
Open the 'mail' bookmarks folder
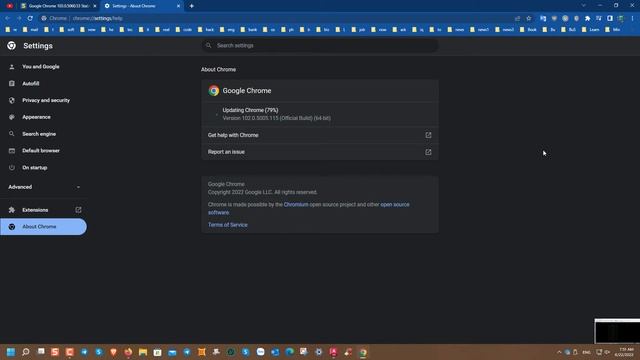31,30
